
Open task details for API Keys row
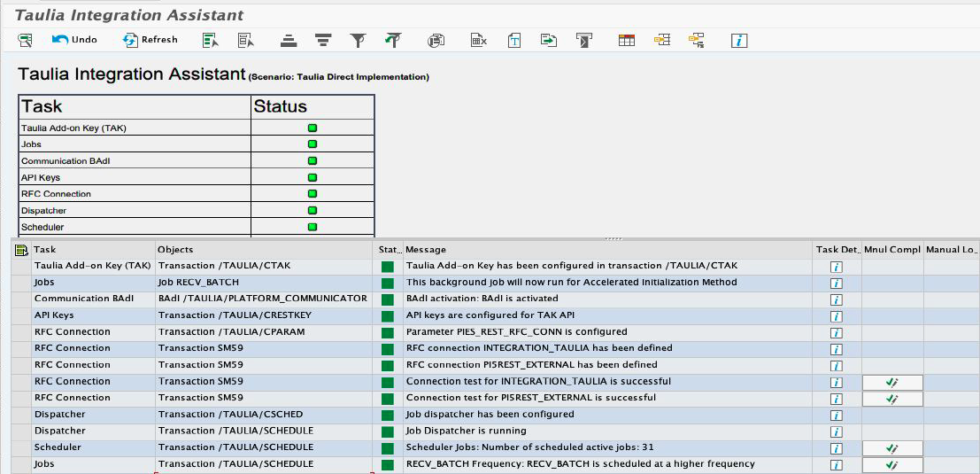[837, 316]
